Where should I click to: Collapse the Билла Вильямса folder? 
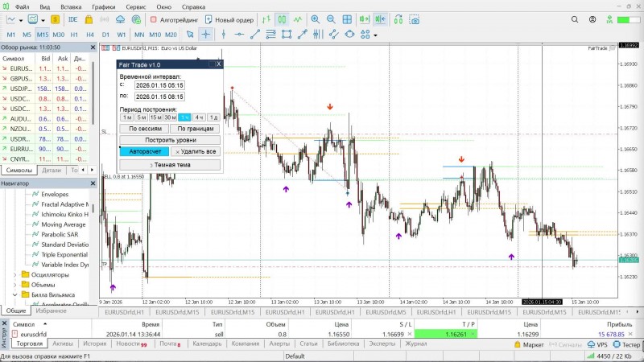click(x=14, y=295)
